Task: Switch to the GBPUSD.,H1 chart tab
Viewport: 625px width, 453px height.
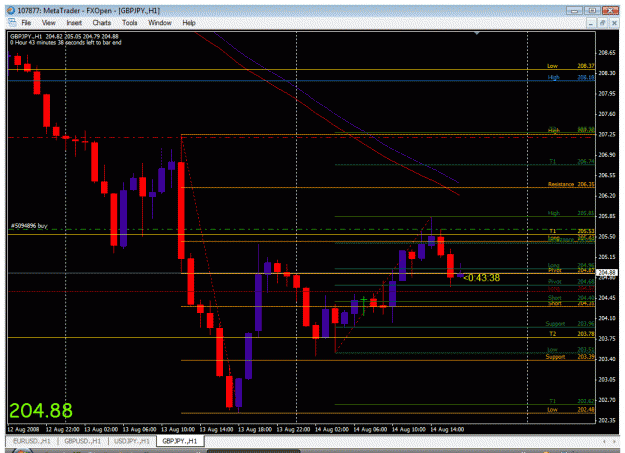Action: 83,441
